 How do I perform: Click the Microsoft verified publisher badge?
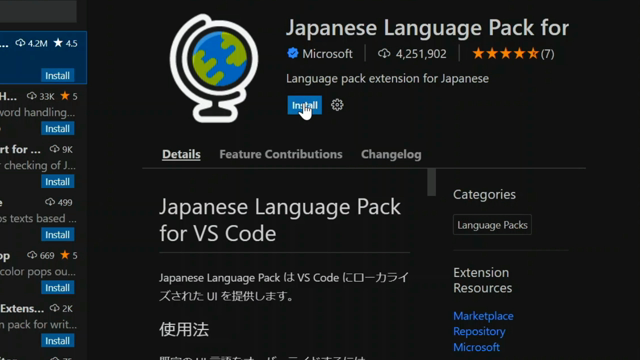293,53
